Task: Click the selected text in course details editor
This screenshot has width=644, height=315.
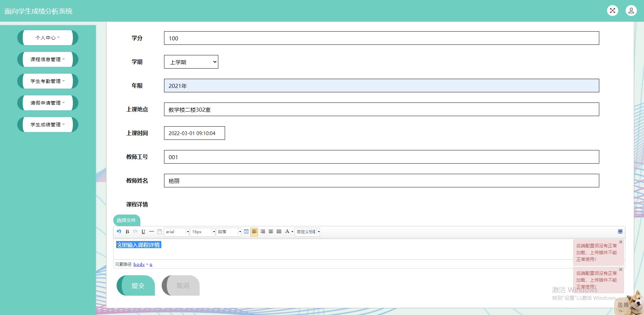Action: 139,245
